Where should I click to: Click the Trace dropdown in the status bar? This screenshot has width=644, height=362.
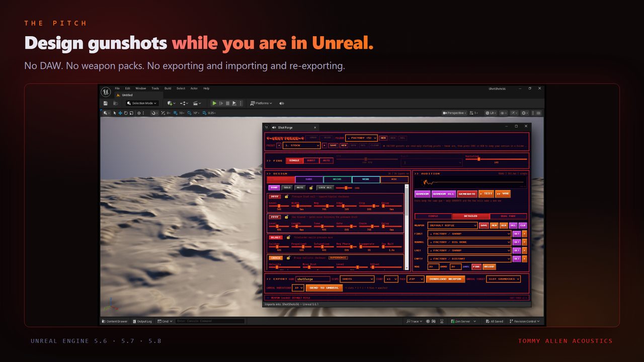click(x=414, y=321)
